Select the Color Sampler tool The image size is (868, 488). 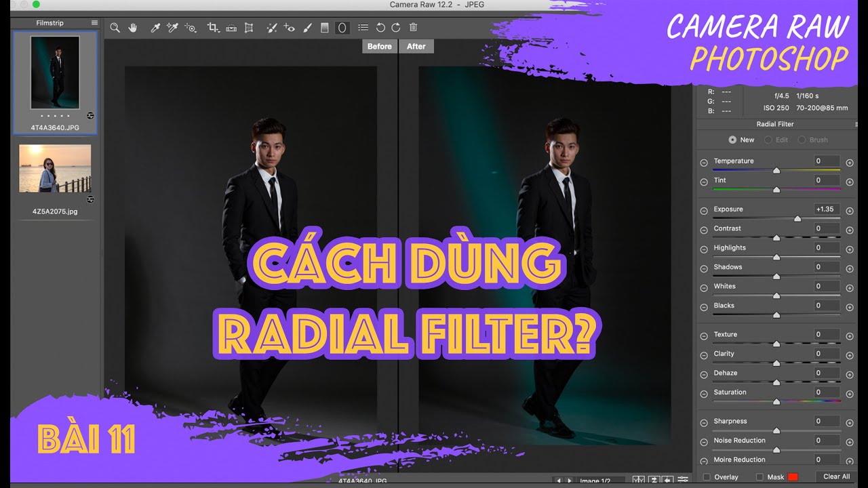click(173, 28)
